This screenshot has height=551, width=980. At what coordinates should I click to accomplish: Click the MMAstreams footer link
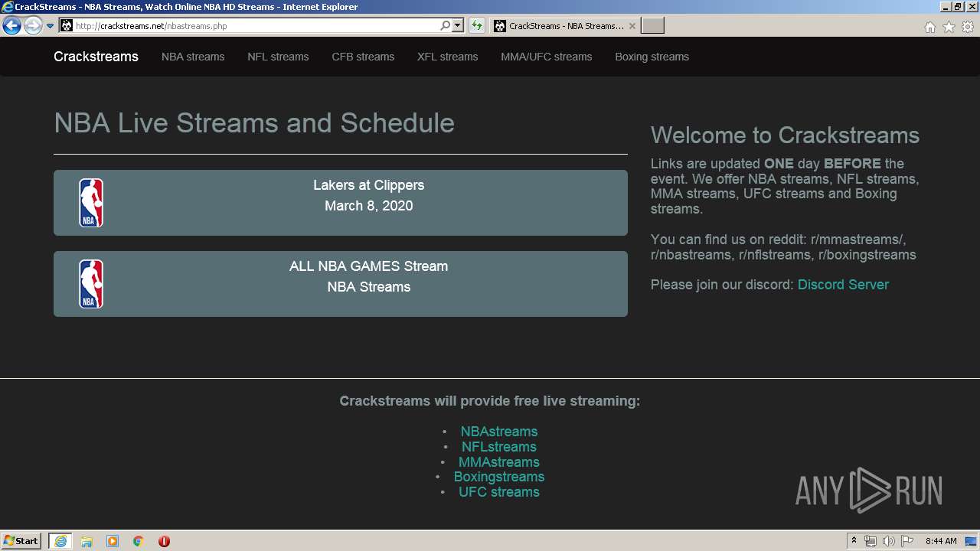[499, 462]
